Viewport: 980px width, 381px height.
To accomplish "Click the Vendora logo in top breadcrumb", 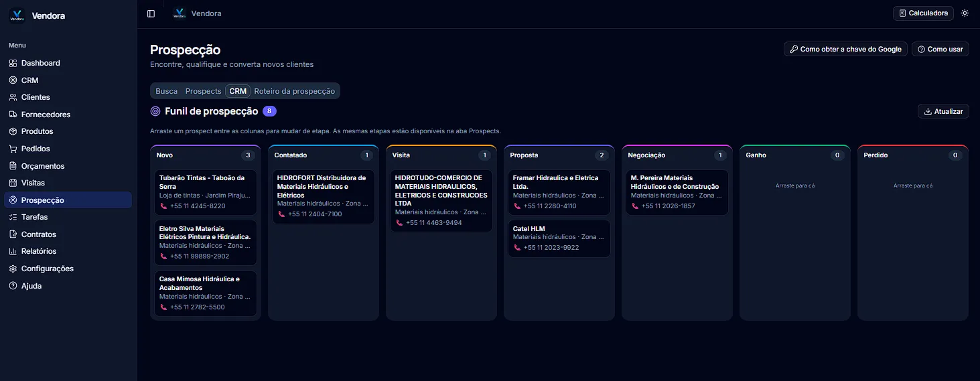I will tap(179, 13).
